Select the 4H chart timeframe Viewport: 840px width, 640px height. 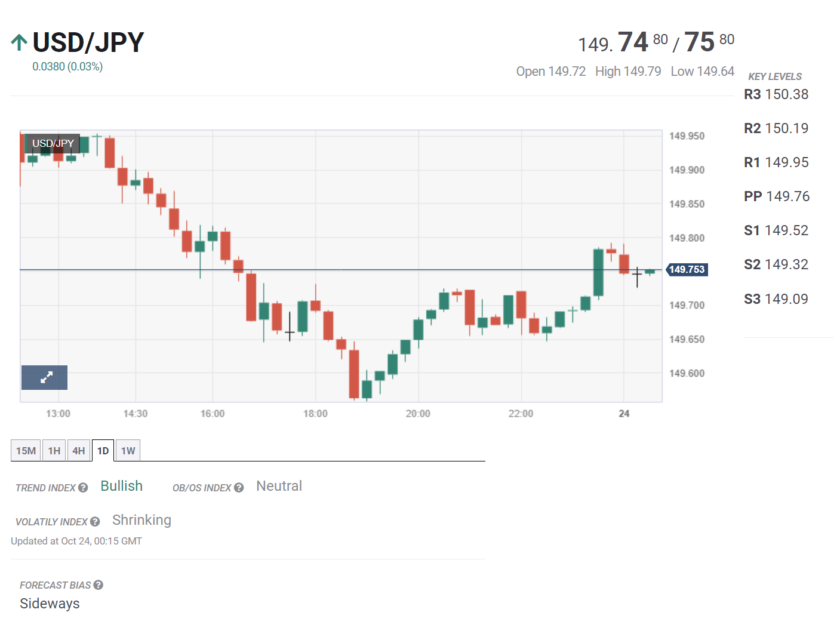pyautogui.click(x=79, y=451)
